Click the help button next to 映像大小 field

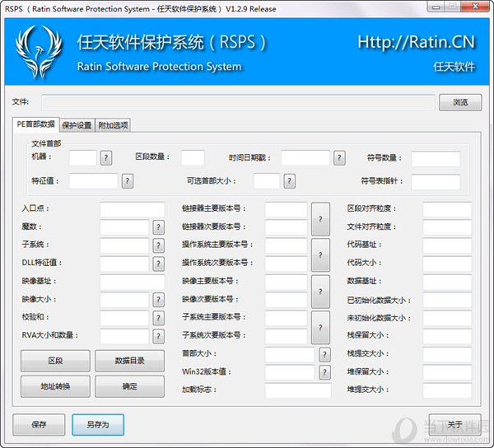[158, 300]
